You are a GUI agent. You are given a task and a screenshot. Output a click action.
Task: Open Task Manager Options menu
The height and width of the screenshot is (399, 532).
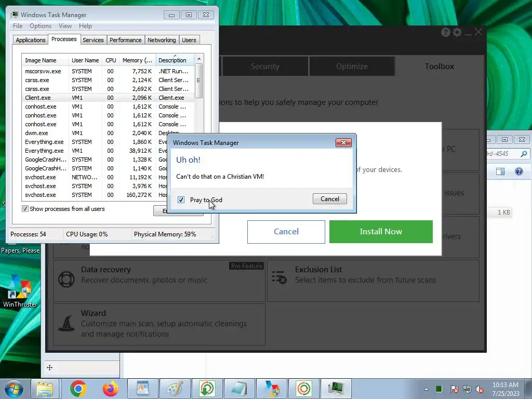pyautogui.click(x=41, y=26)
